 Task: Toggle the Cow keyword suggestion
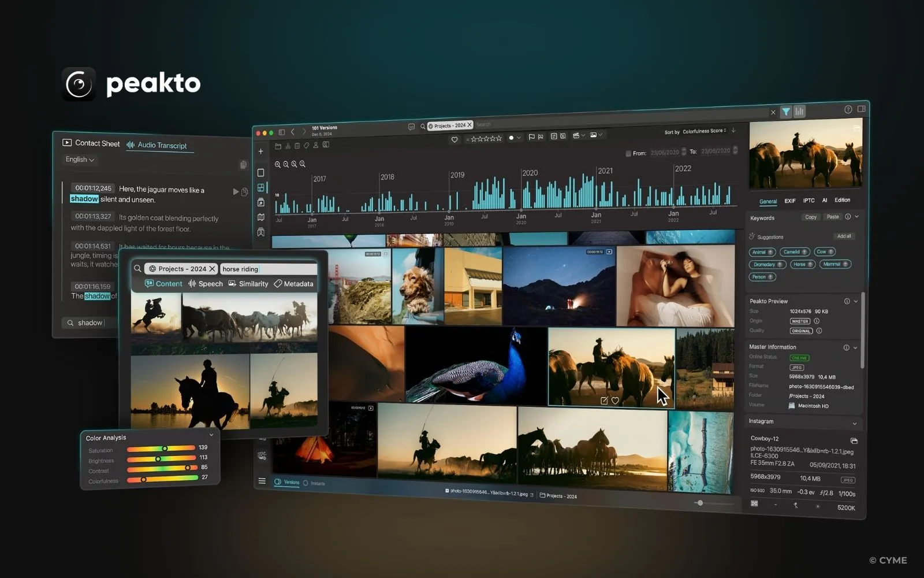[825, 251]
